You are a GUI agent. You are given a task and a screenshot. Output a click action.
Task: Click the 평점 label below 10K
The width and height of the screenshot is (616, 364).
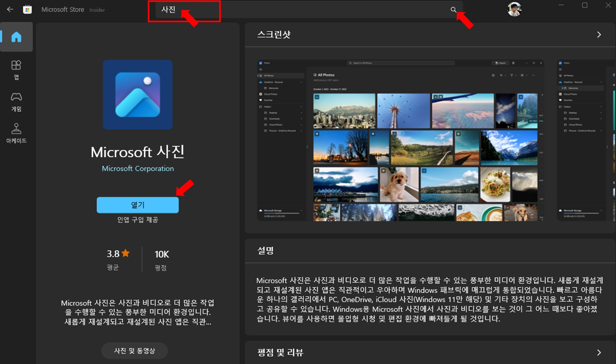(x=161, y=268)
